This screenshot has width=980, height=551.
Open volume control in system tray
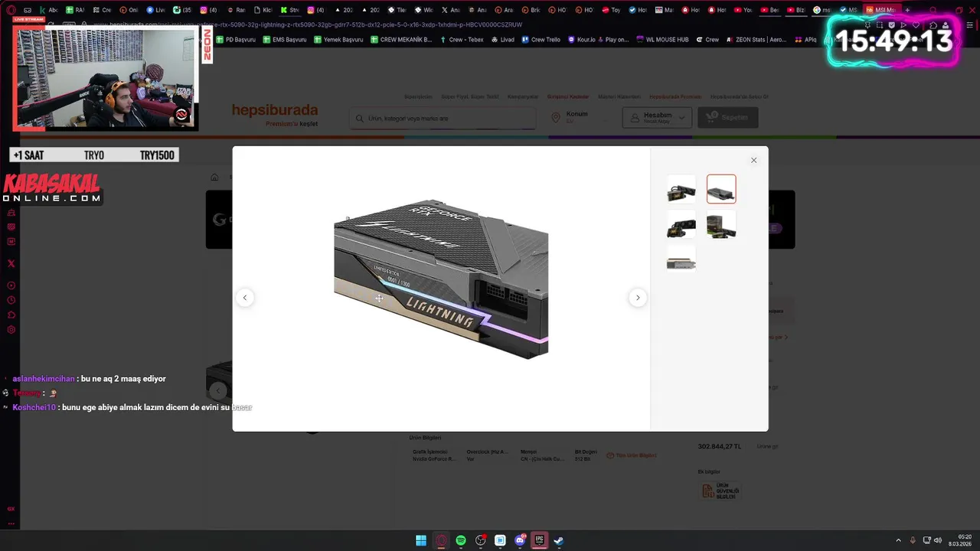coord(938,540)
